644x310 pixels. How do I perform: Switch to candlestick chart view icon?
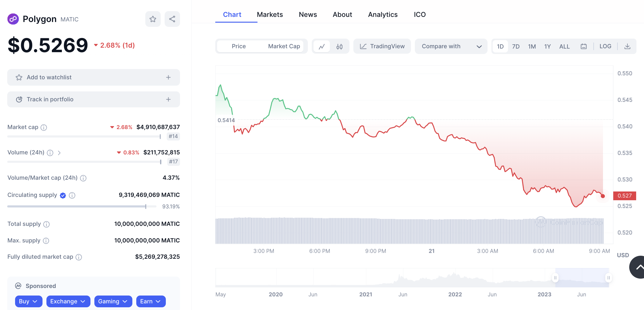pyautogui.click(x=339, y=46)
